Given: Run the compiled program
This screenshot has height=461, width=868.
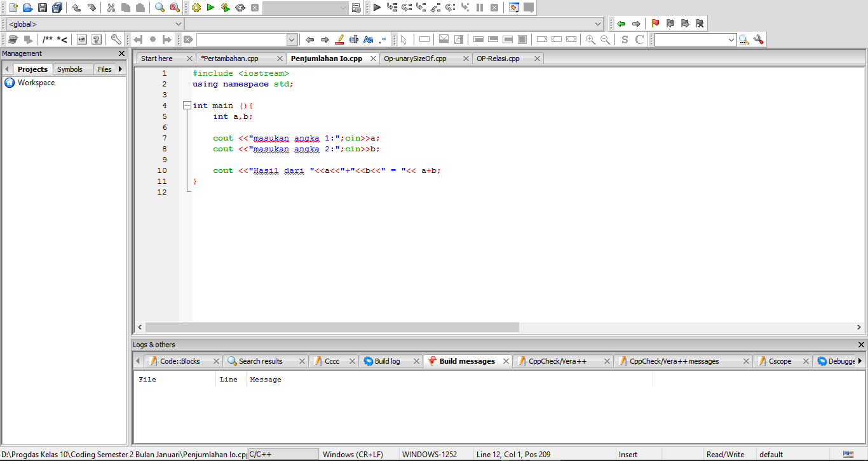Looking at the screenshot, I should (210, 8).
